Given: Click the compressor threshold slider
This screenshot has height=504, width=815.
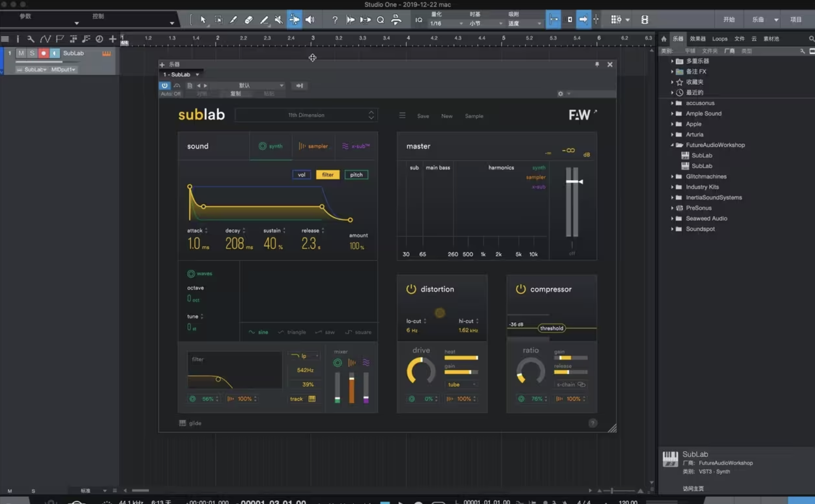Looking at the screenshot, I should pyautogui.click(x=551, y=328).
